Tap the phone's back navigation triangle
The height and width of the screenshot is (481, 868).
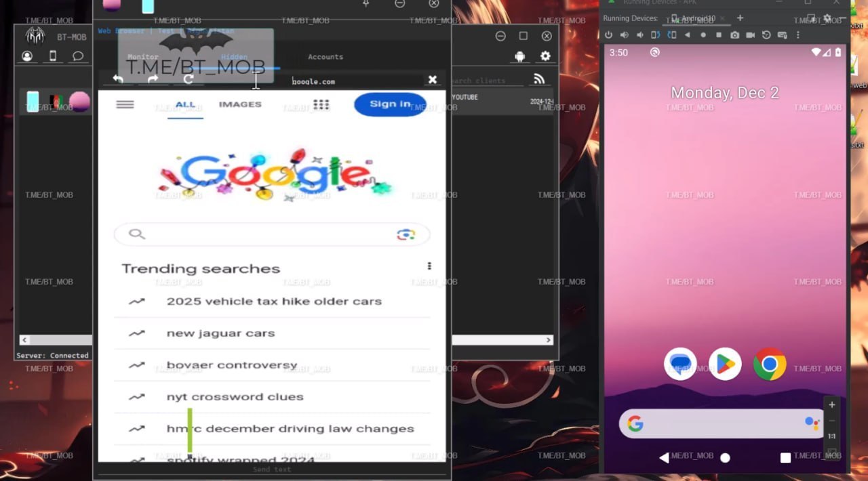(x=664, y=458)
